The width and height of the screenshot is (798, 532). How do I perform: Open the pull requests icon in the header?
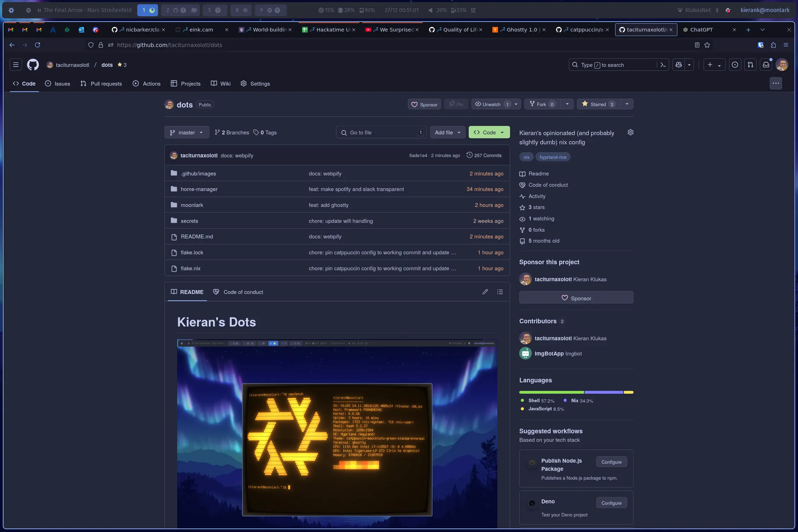pyautogui.click(x=751, y=64)
